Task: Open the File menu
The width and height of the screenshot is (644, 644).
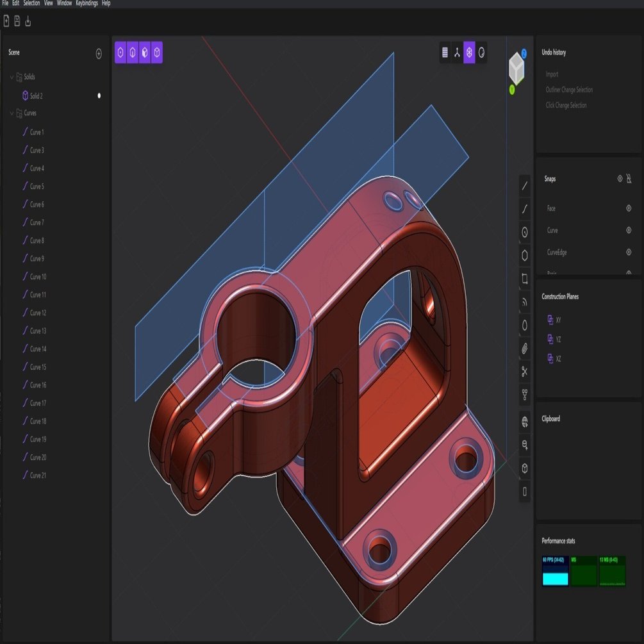Action: [x=5, y=3]
